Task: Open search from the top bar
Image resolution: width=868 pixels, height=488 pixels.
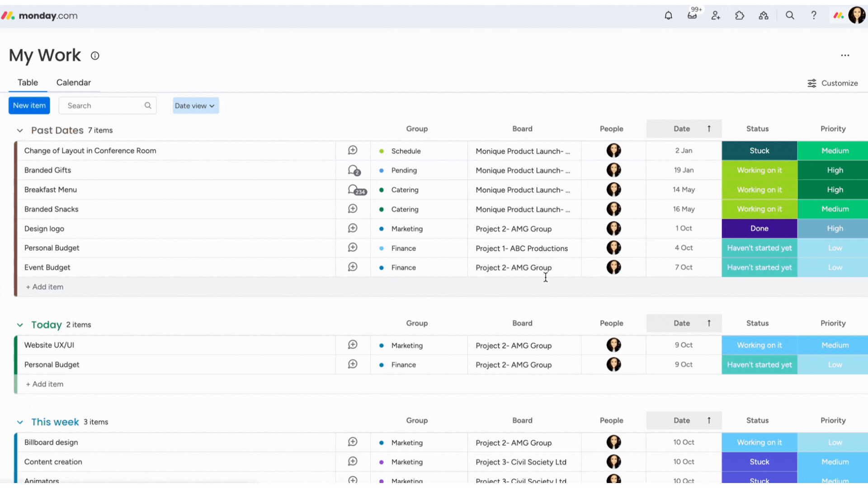Action: click(790, 15)
